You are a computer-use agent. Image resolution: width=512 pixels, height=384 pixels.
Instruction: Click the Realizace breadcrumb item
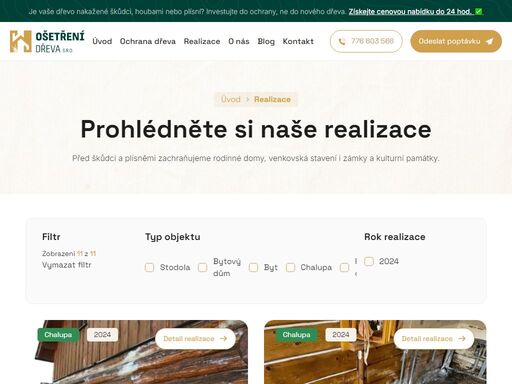point(272,99)
